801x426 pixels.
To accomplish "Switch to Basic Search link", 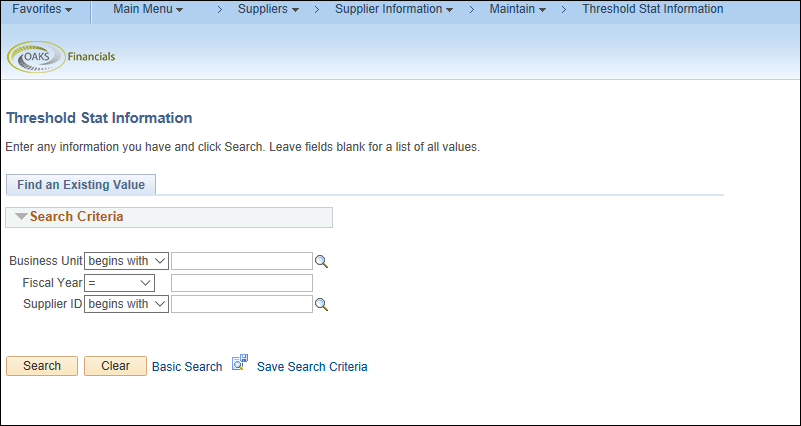I will pyautogui.click(x=187, y=367).
